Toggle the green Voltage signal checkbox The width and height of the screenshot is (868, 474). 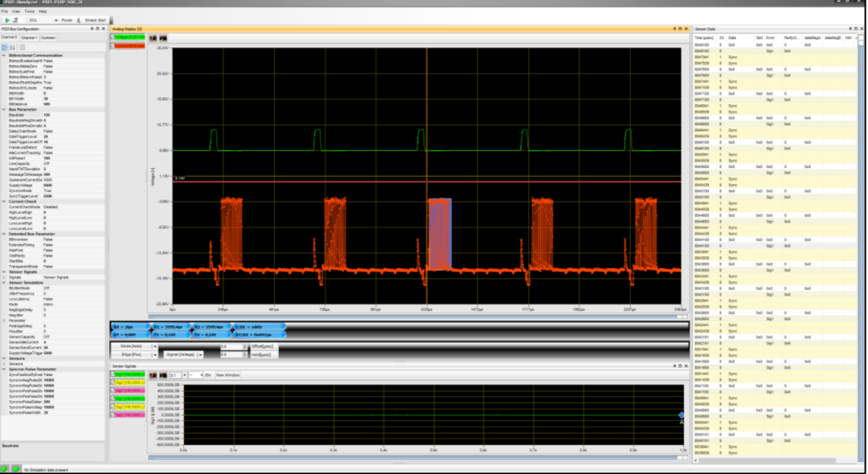point(113,37)
